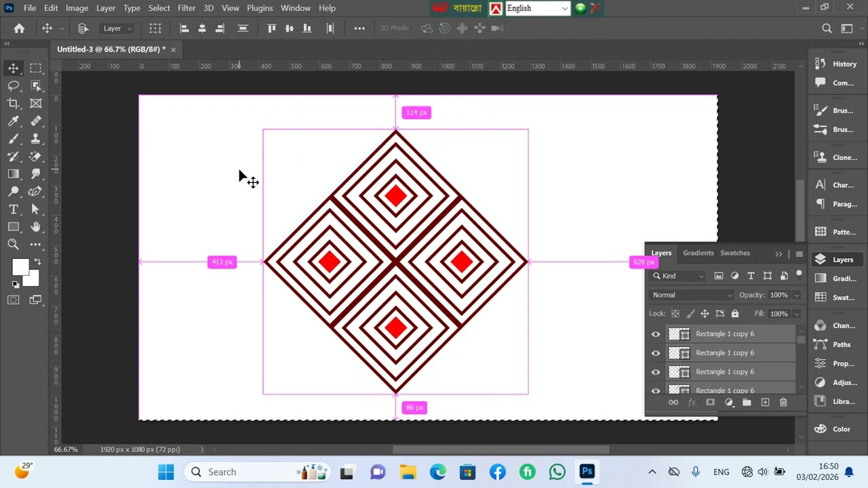Open the adjustment layer menu button
Image resolution: width=868 pixels, height=488 pixels.
coord(729,403)
